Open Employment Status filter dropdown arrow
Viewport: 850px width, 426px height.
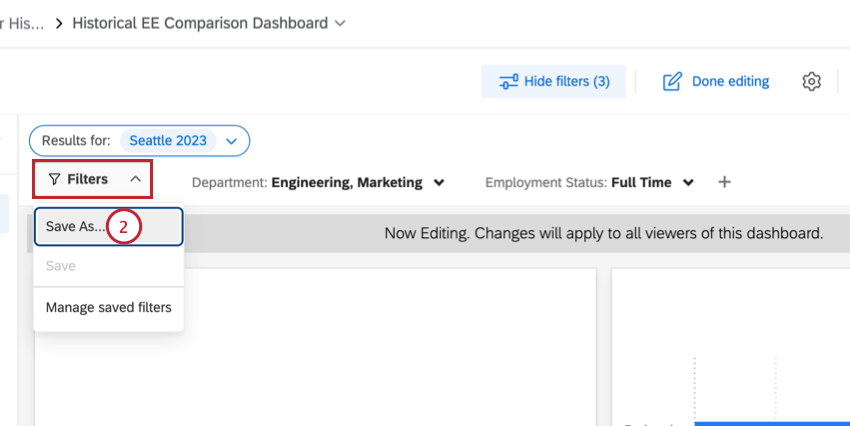click(688, 183)
